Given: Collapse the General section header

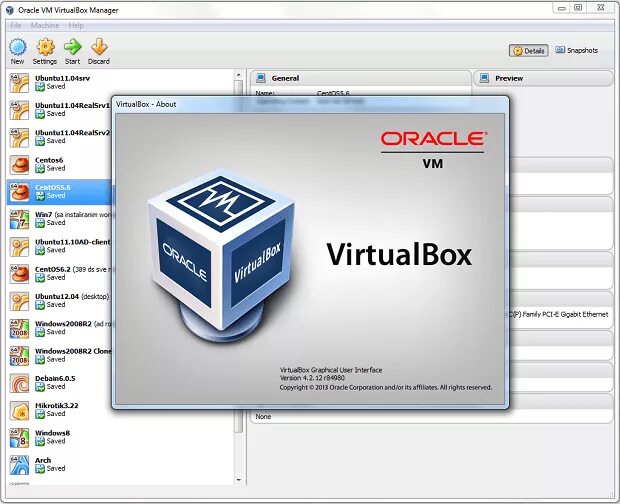Looking at the screenshot, I should (361, 78).
